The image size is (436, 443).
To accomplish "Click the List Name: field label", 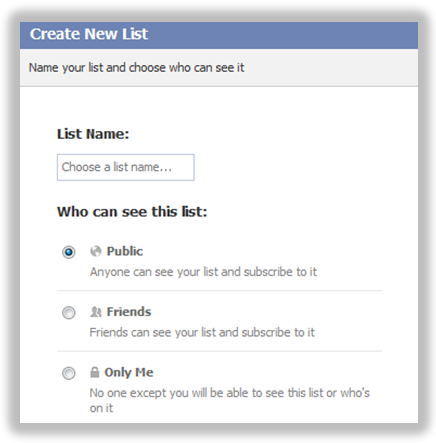I will [93, 134].
